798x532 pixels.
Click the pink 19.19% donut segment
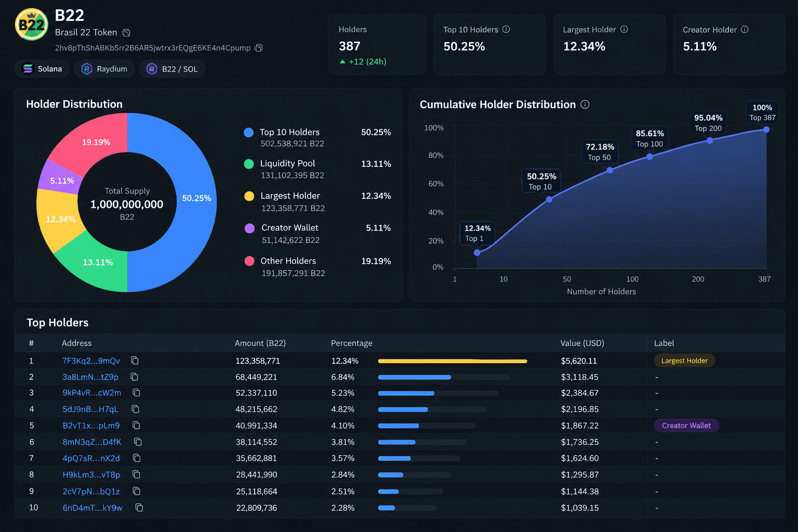96,141
